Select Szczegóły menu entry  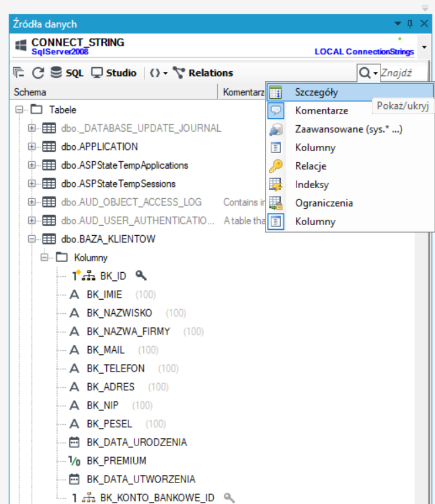tap(350, 92)
